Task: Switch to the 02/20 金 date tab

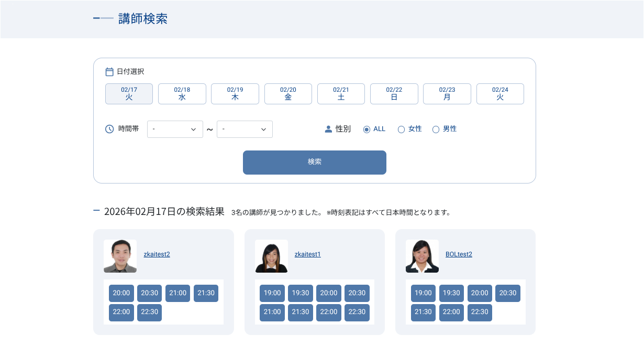Action: click(x=288, y=94)
